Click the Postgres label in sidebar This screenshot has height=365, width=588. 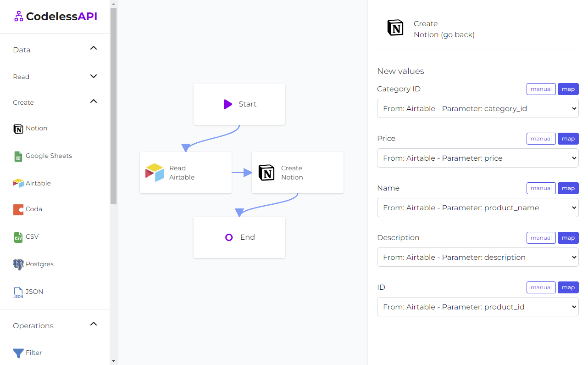pyautogui.click(x=39, y=264)
